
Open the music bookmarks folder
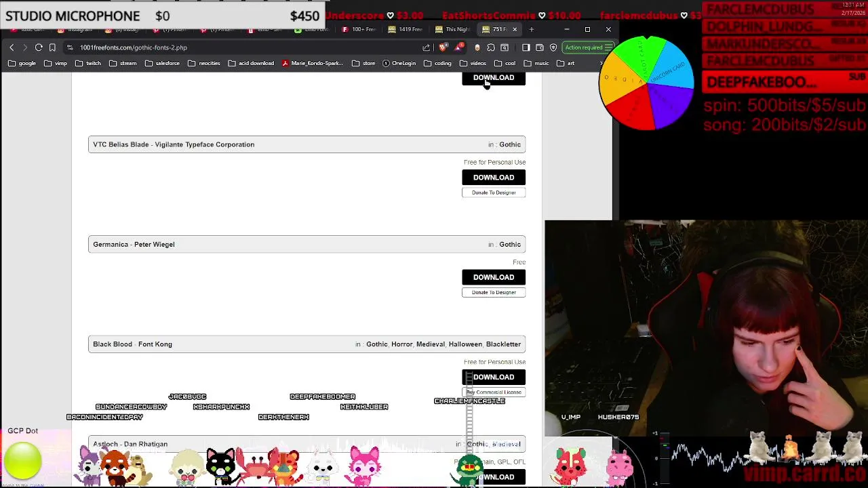coord(536,63)
